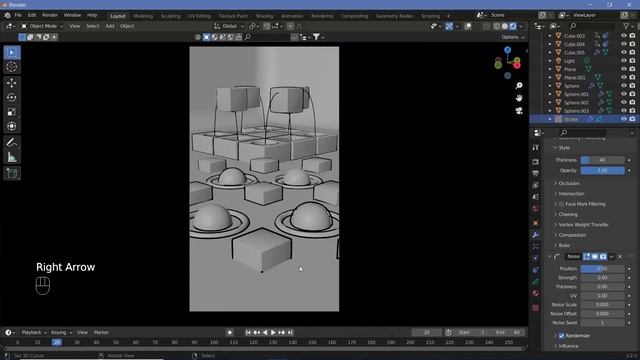Open the Tool properties tab
Image resolution: width=640 pixels, height=360 pixels.
(536, 147)
